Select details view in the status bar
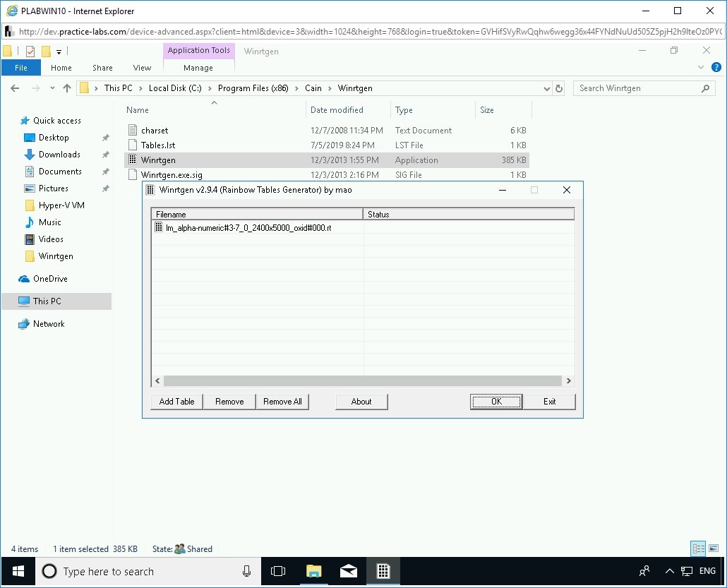Screen dimensions: 727x588 (x=698, y=548)
